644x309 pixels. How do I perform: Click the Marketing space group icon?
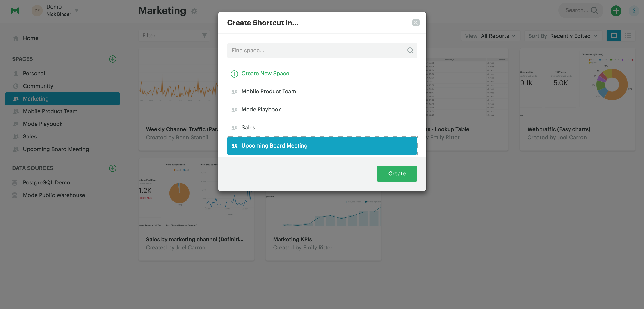16,99
